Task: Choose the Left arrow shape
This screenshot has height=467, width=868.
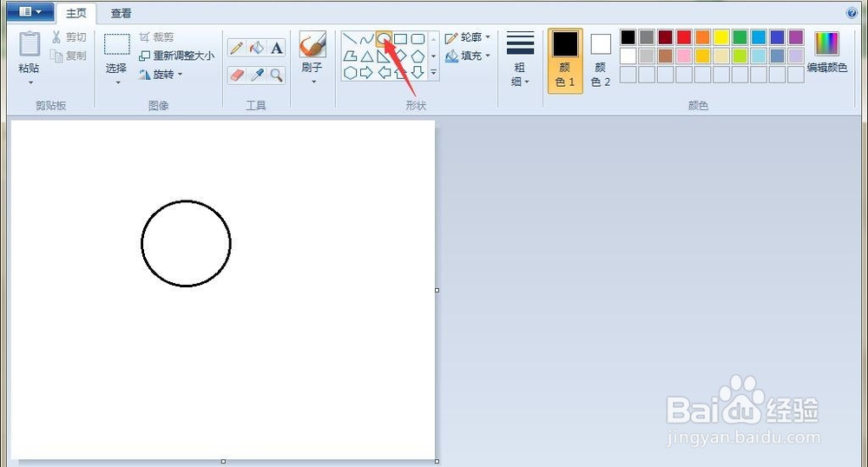Action: [x=384, y=73]
